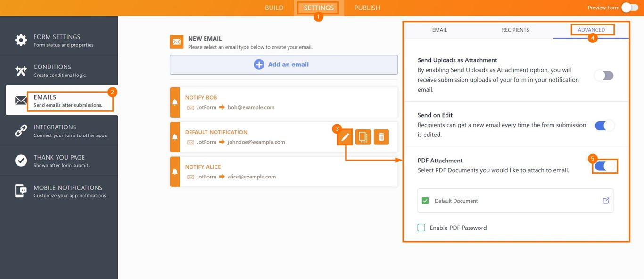Open Default Document via external link icon
Image resolution: width=644 pixels, height=279 pixels.
606,201
